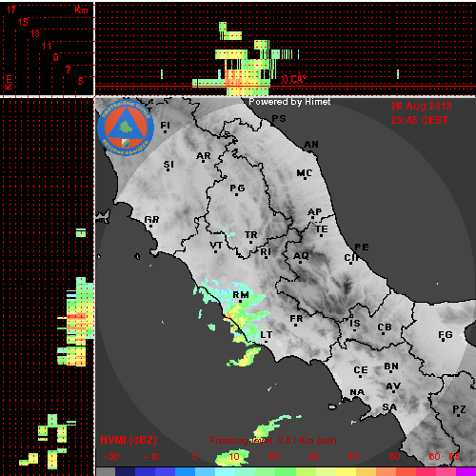
Task: Click the '-10' value on dBZ scale
Action: [151, 457]
